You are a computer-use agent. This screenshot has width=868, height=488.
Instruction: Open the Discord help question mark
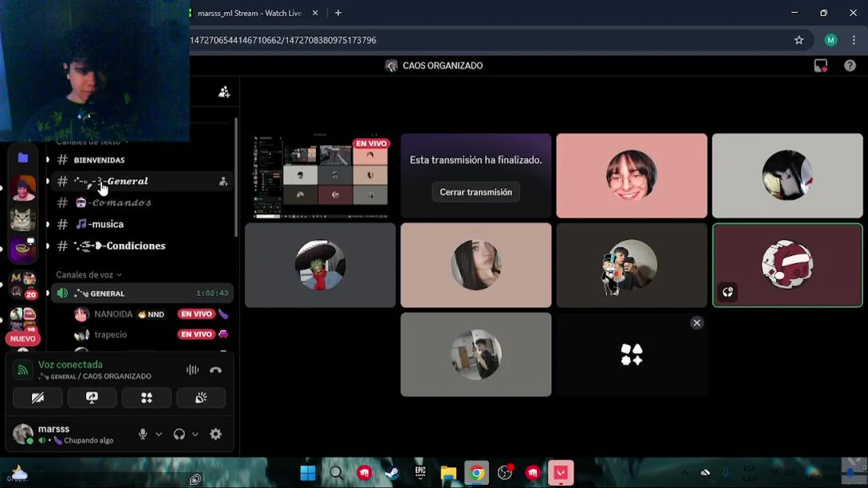850,66
